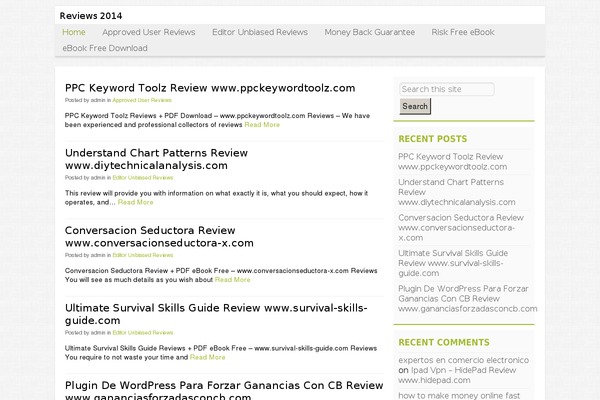Select Risk Free eBook menu item
The height and width of the screenshot is (400, 600).
(463, 32)
